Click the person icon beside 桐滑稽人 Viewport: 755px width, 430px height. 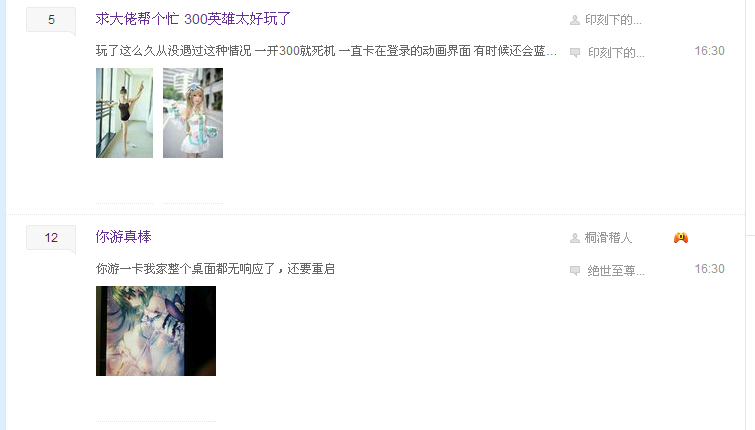click(x=574, y=238)
